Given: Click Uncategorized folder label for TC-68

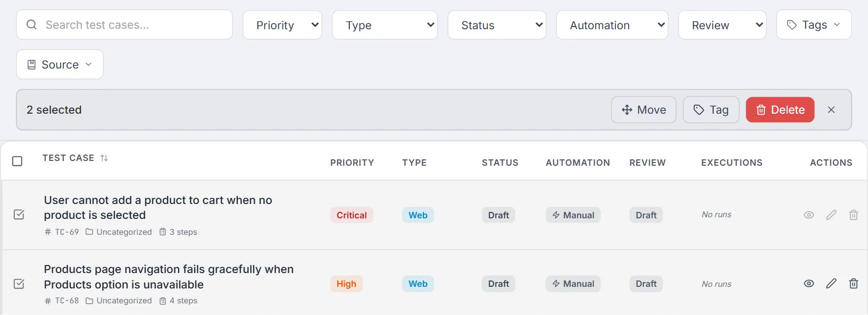Looking at the screenshot, I should click(124, 301).
